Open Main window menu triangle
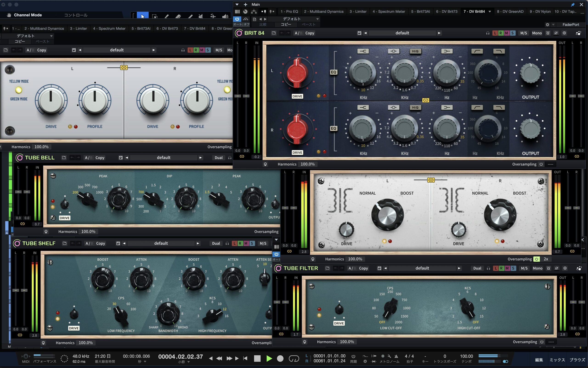 click(237, 4)
